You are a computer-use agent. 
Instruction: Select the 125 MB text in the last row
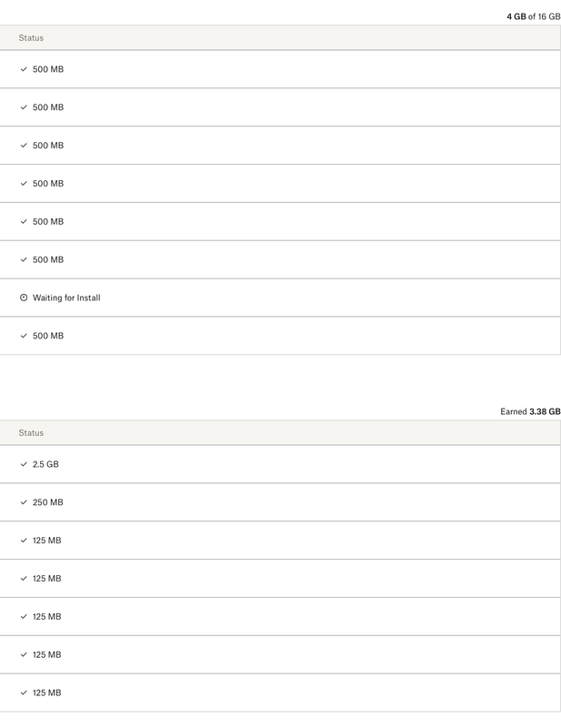click(x=47, y=693)
